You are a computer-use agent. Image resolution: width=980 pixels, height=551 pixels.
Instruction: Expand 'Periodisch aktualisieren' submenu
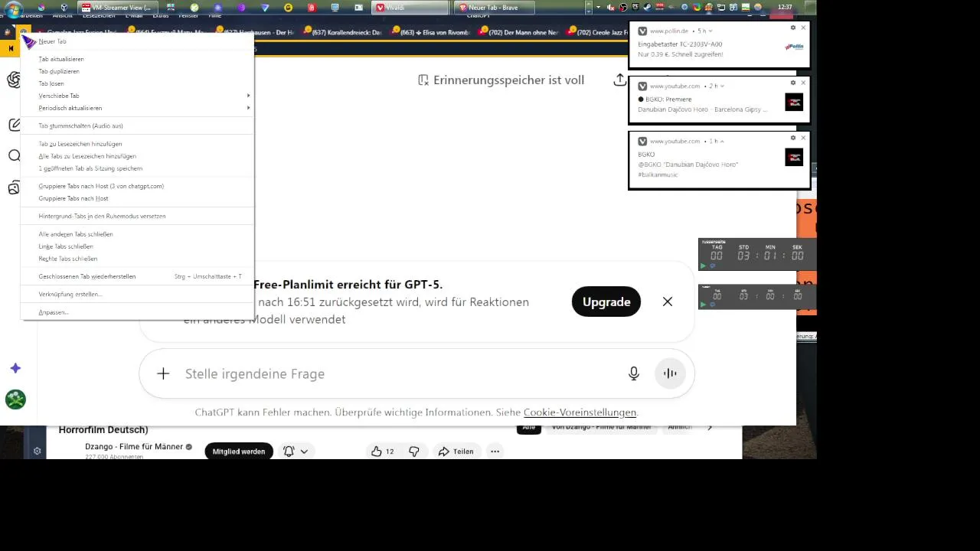coord(137,108)
